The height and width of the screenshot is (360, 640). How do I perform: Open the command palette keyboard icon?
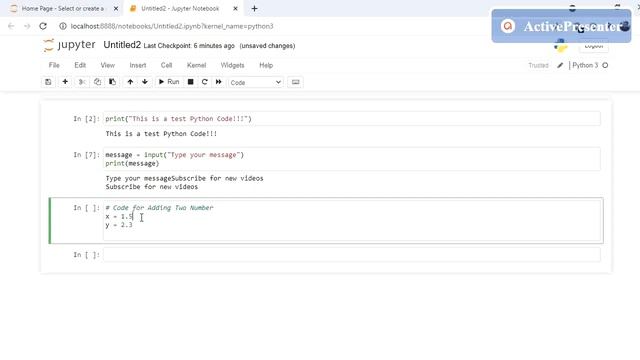(x=296, y=82)
